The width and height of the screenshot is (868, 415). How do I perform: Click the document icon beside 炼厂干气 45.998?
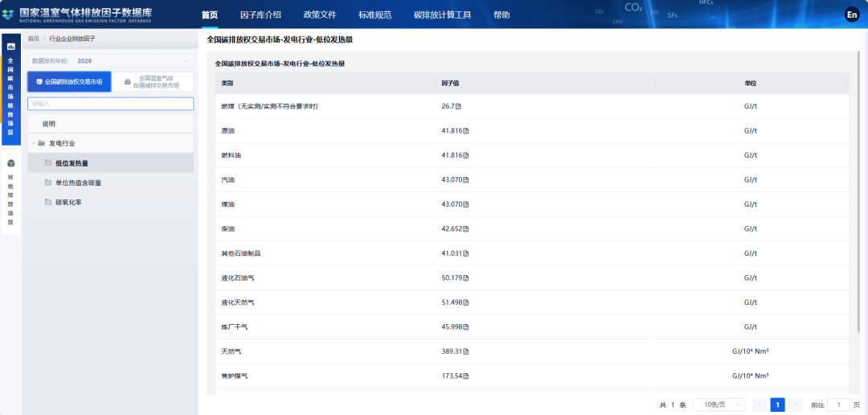[x=466, y=327]
